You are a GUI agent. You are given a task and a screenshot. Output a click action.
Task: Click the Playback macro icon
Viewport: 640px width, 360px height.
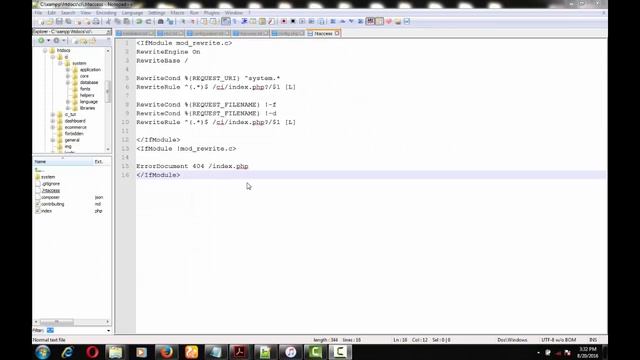[302, 21]
